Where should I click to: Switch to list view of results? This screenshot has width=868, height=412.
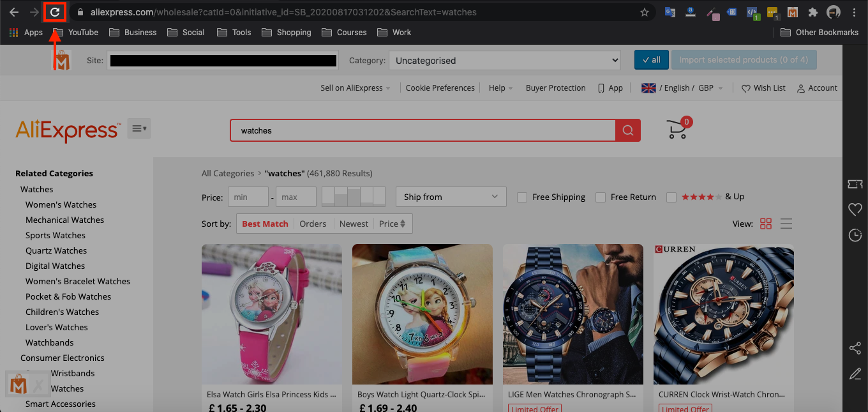786,224
